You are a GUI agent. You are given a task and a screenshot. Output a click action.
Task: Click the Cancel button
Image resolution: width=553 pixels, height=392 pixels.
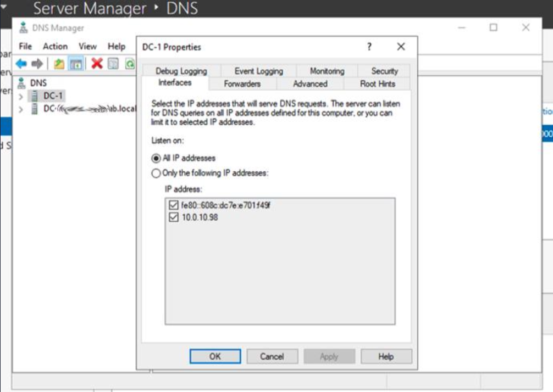(x=272, y=356)
